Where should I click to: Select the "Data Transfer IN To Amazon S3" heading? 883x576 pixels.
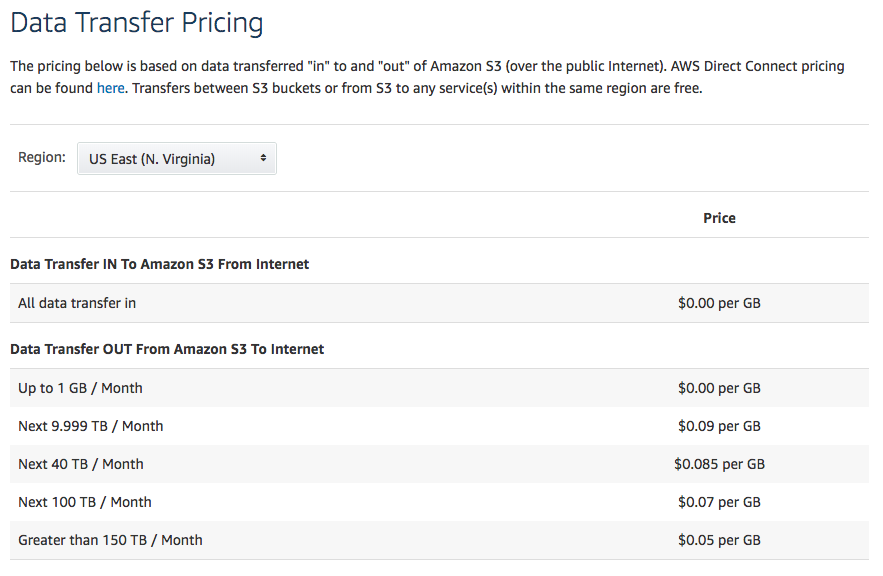[160, 265]
